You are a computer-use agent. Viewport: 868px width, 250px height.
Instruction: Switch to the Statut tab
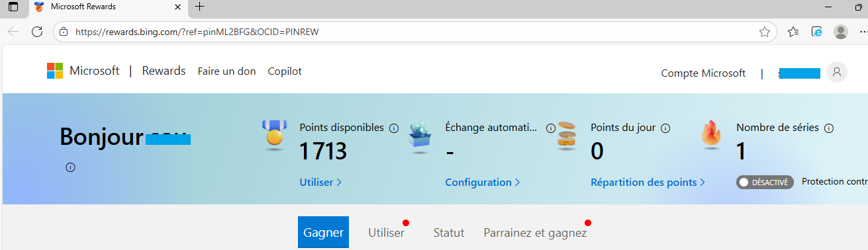coord(449,233)
